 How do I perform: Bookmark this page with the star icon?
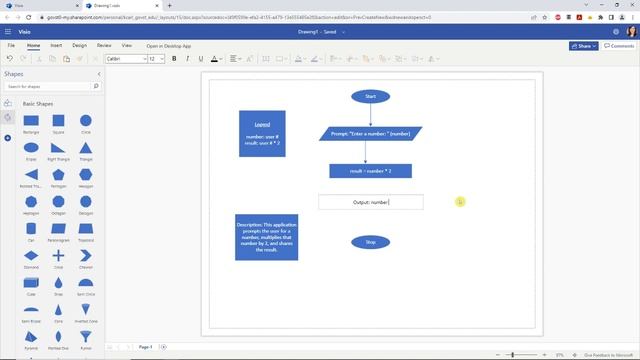(x=544, y=17)
